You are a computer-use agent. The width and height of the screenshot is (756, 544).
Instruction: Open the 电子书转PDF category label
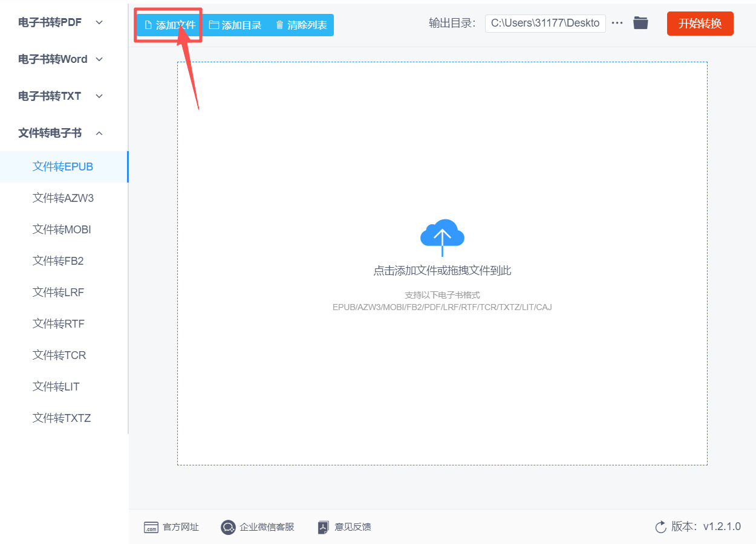[x=50, y=22]
